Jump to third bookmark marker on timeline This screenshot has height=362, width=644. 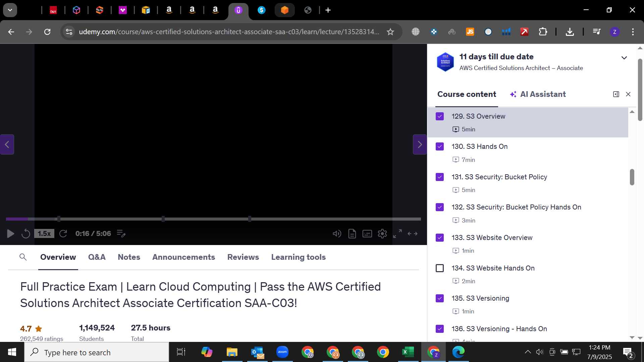(x=250, y=219)
